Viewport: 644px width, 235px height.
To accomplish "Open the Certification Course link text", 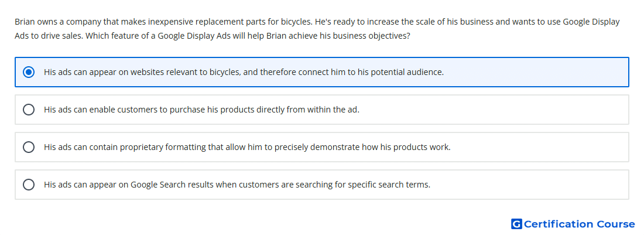I will click(x=579, y=224).
